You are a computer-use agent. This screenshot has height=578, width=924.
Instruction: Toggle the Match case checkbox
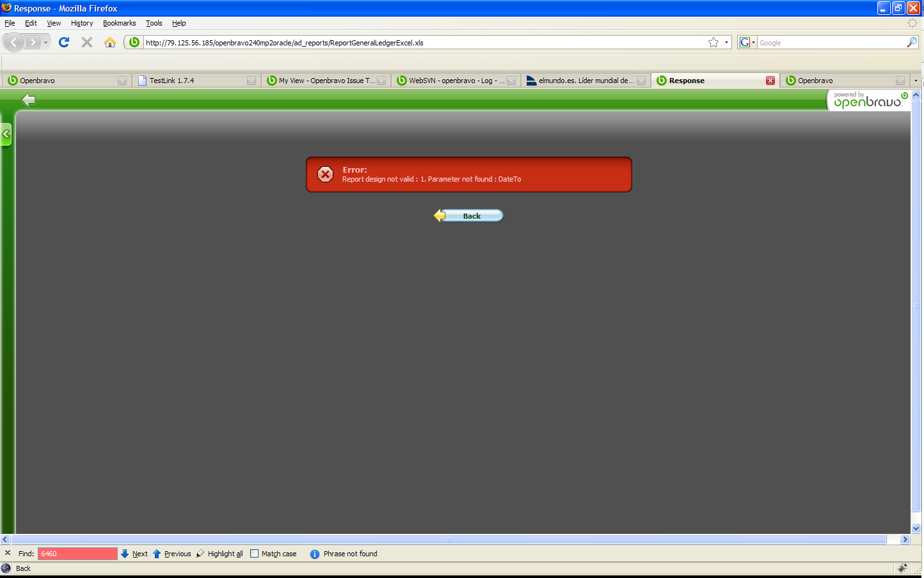tap(254, 554)
